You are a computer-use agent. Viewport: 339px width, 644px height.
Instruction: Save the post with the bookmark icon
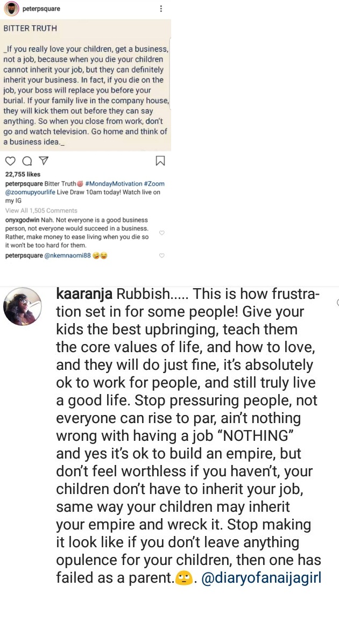coord(160,161)
